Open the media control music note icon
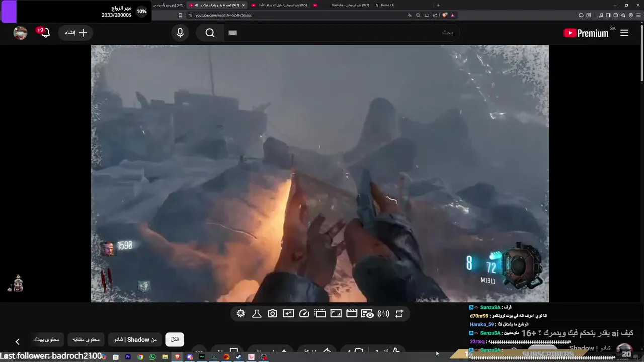This screenshot has width=644, height=362. click(600, 15)
